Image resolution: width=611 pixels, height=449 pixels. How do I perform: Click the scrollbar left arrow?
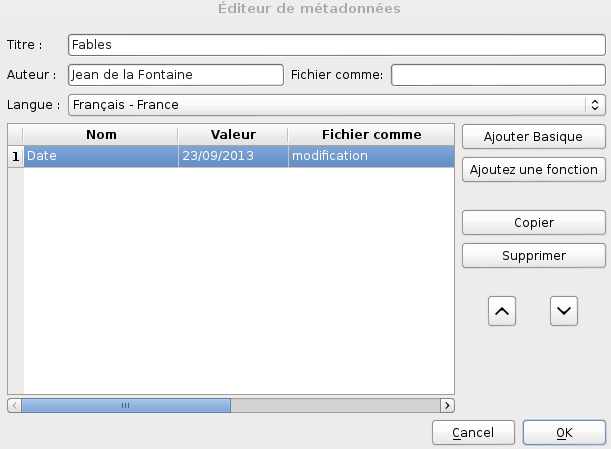tap(14, 405)
